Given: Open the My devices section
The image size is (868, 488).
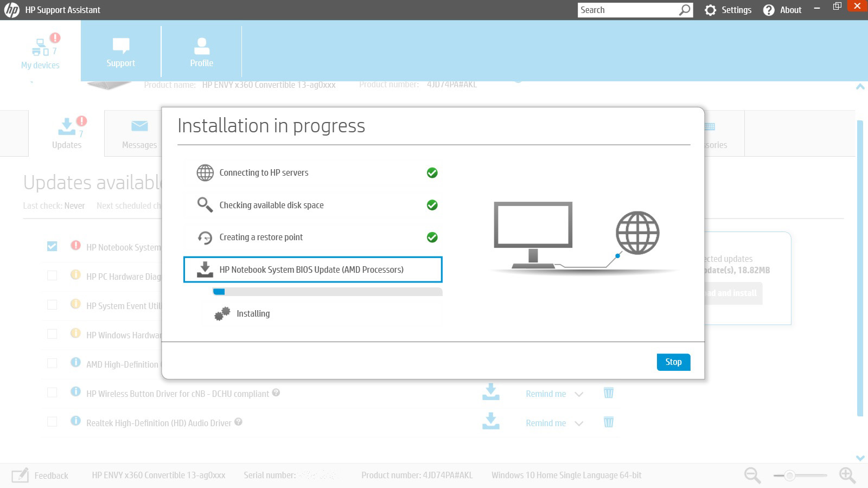Looking at the screenshot, I should (40, 52).
